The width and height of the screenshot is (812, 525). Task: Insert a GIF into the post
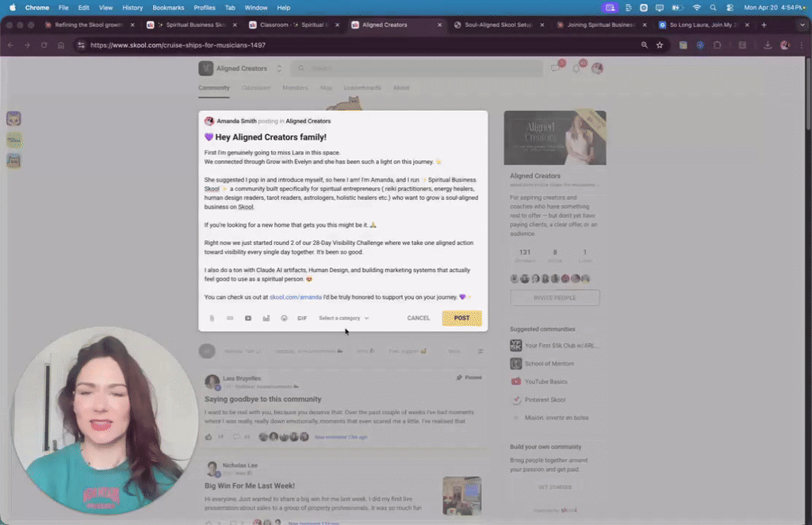(302, 318)
